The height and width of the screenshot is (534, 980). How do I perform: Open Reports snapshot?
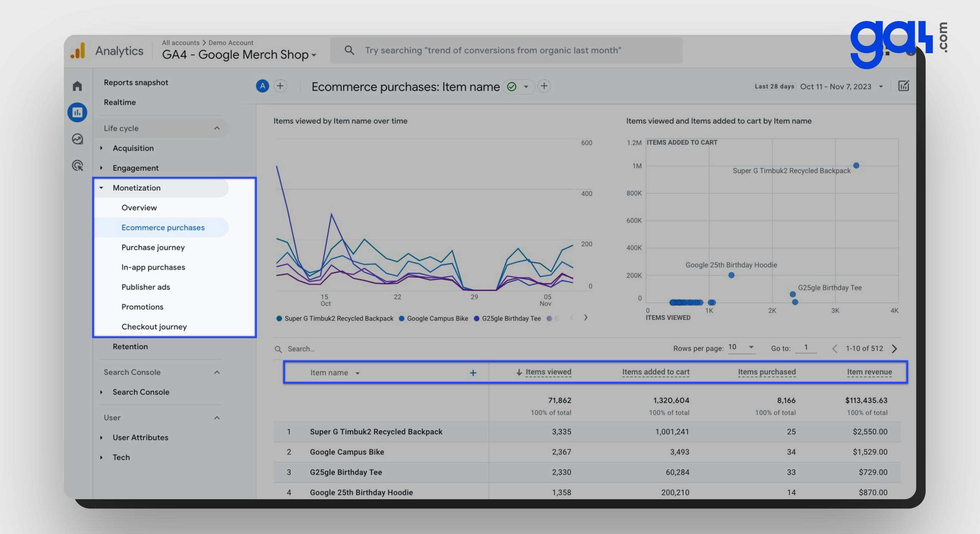click(136, 83)
